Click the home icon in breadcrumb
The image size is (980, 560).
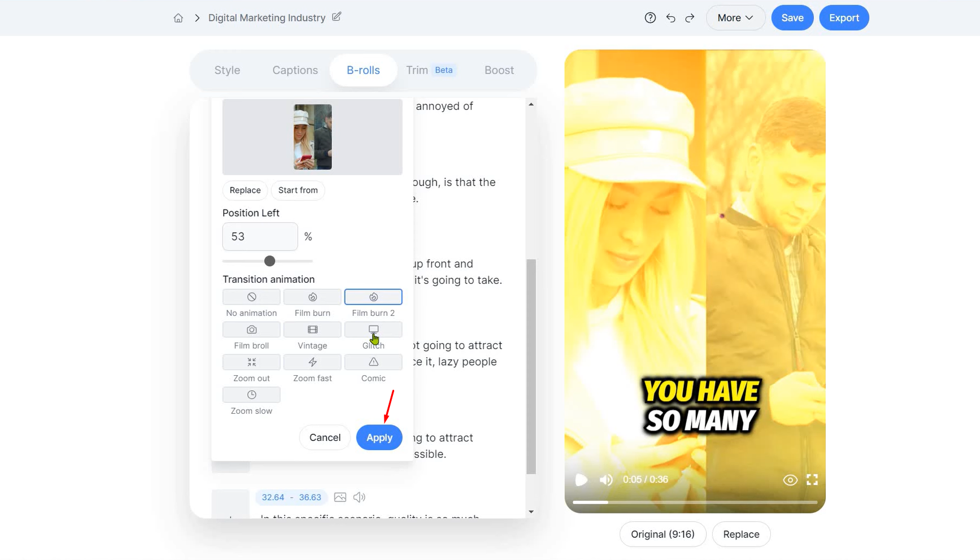pos(178,18)
